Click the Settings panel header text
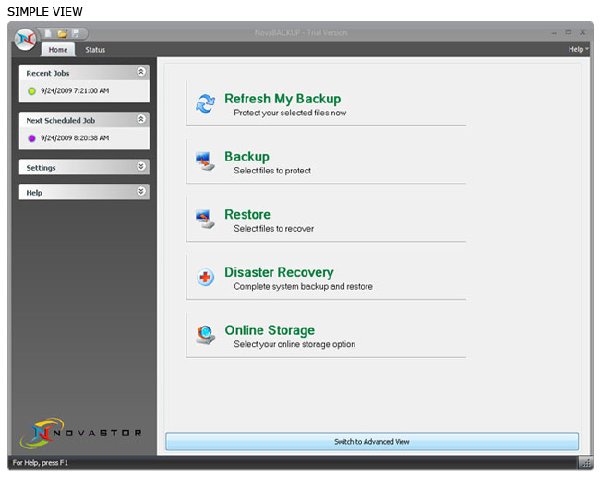Image resolution: width=600 pixels, height=488 pixels. coord(41,168)
